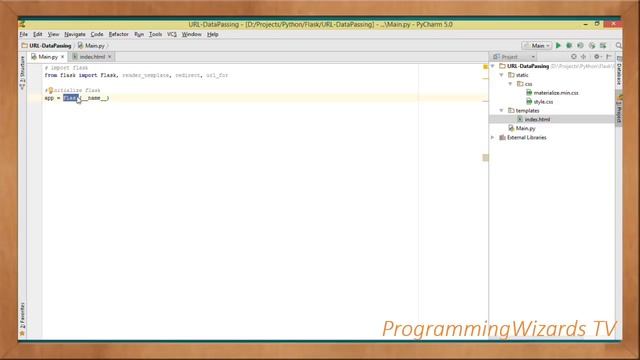Select index.html in project tree
This screenshot has height=360, width=640.
click(533, 120)
